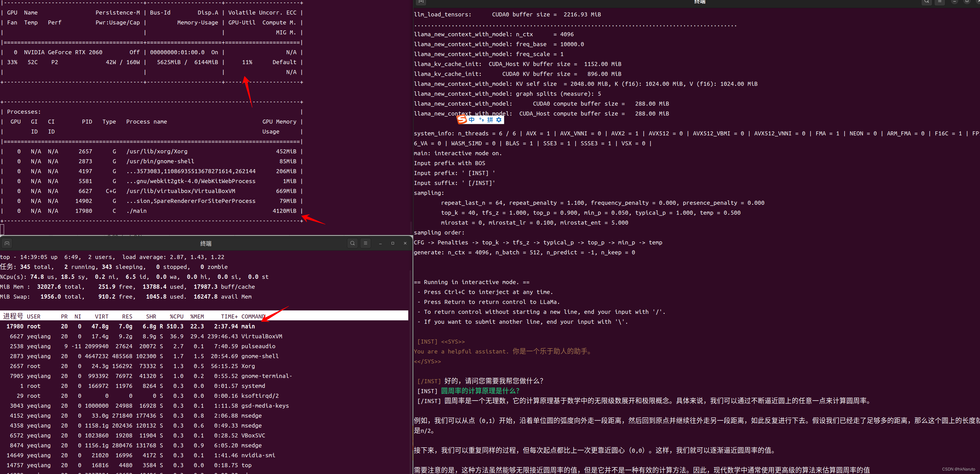Open a new tab in the top terminal
Image resolution: width=980 pixels, height=474 pixels.
click(x=7, y=243)
